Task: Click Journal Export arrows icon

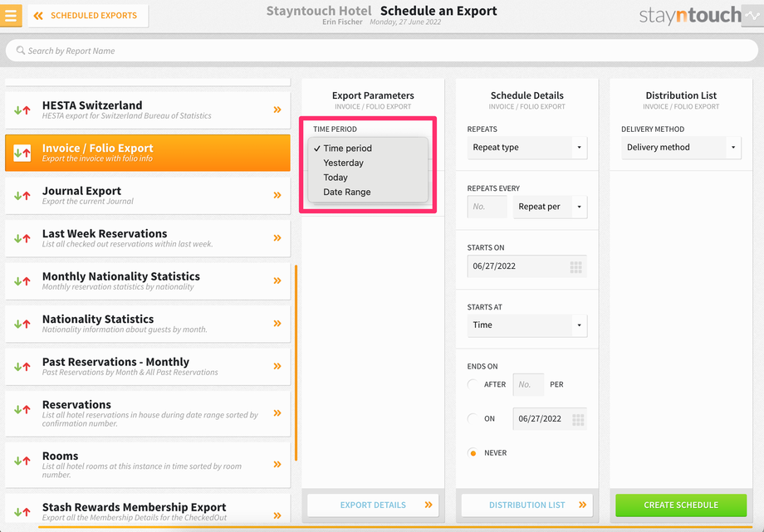Action: 22,196
